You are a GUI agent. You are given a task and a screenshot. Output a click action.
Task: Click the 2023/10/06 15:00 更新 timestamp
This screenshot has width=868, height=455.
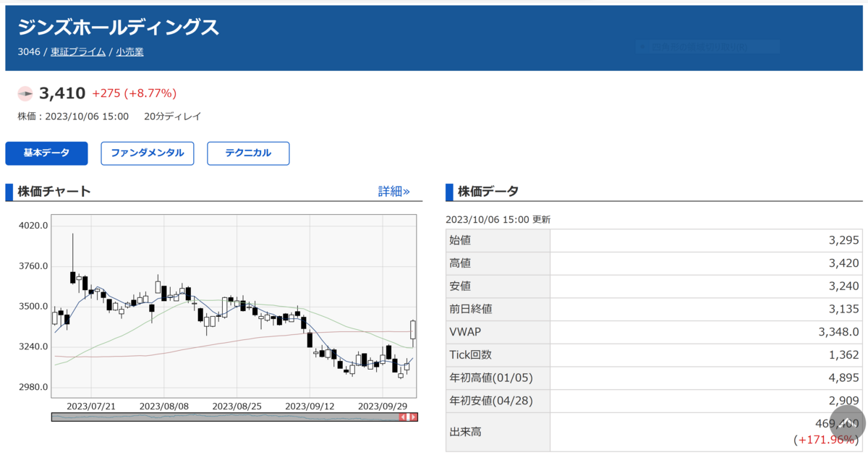tap(498, 219)
